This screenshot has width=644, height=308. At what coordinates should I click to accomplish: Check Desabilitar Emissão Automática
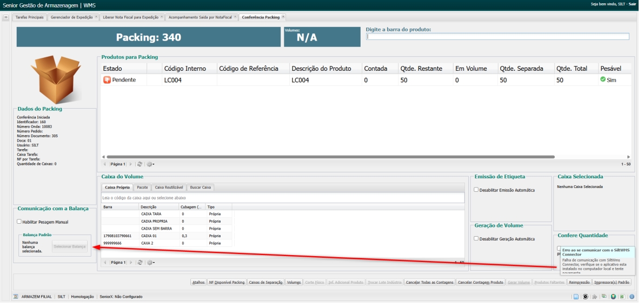[x=476, y=190]
